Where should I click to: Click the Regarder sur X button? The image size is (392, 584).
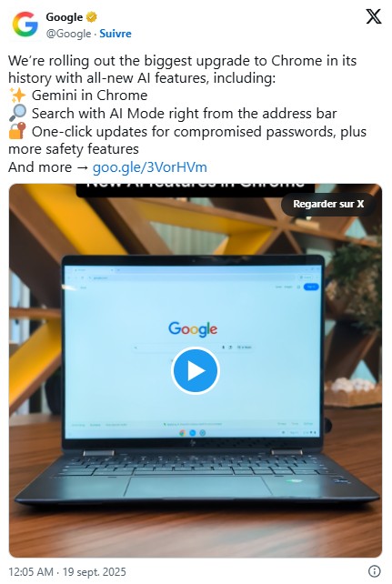click(328, 204)
